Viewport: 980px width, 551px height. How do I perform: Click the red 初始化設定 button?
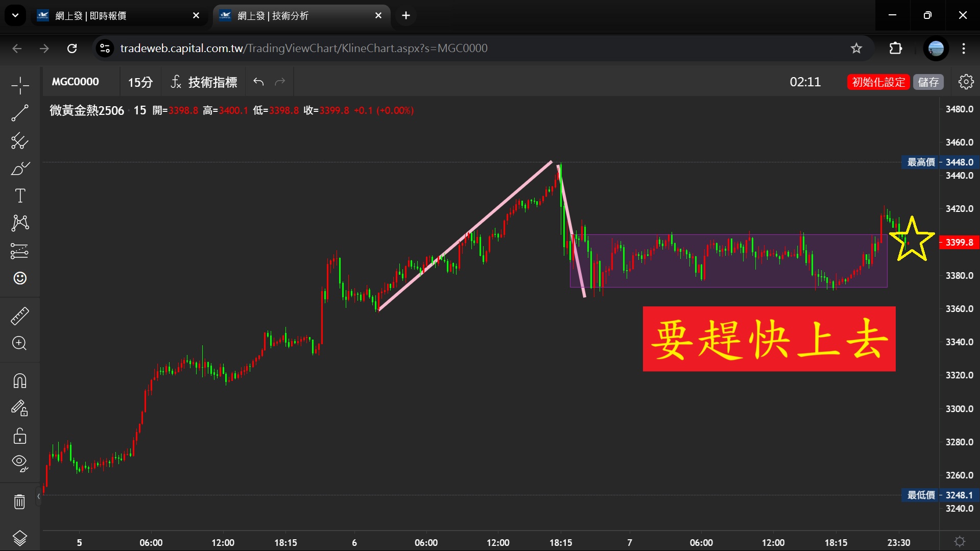[x=878, y=82]
